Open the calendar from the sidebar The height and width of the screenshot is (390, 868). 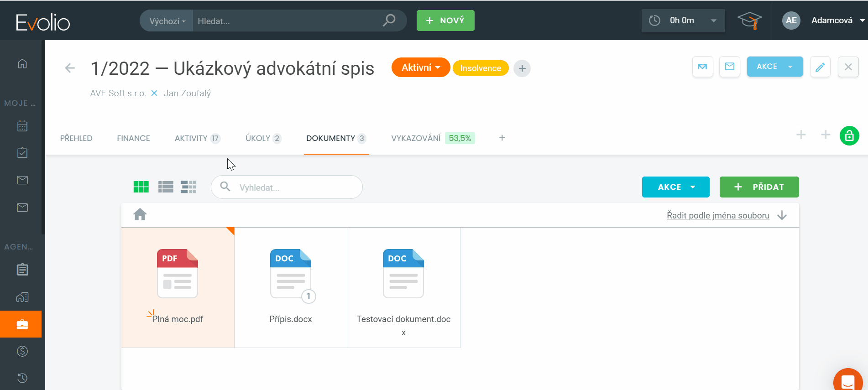point(22,126)
